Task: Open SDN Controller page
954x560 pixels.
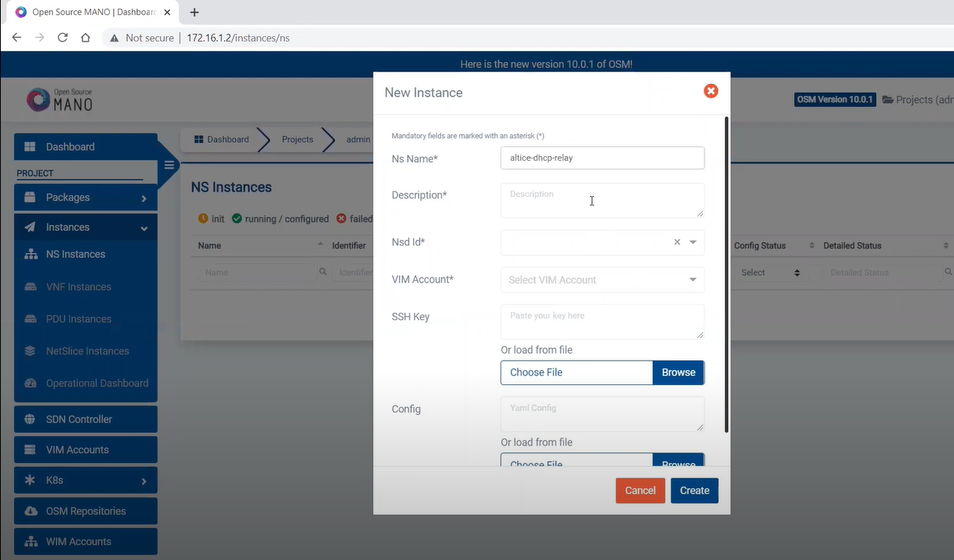Action: point(86,420)
